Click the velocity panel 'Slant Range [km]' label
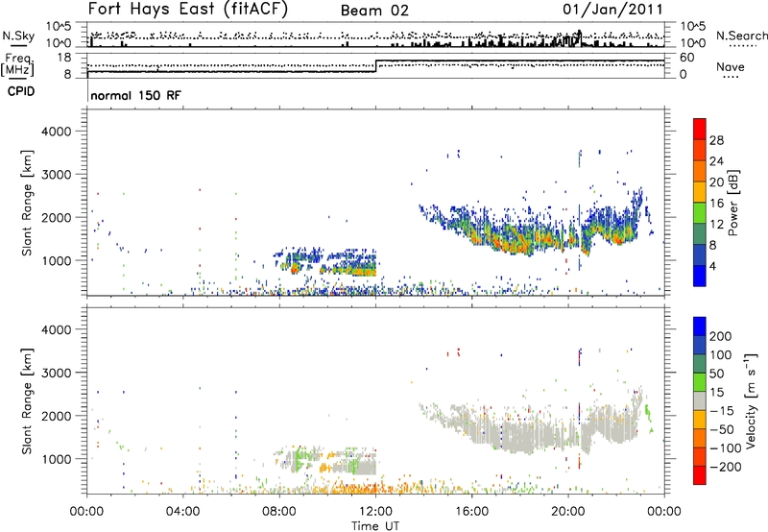This screenshot has width=768, height=532. (27, 401)
